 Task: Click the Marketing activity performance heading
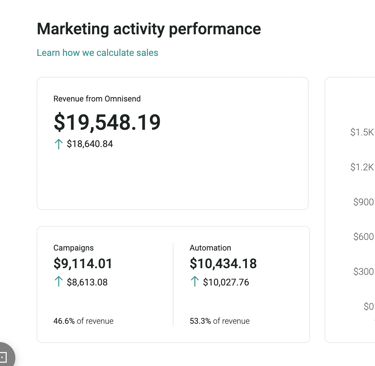tap(149, 29)
